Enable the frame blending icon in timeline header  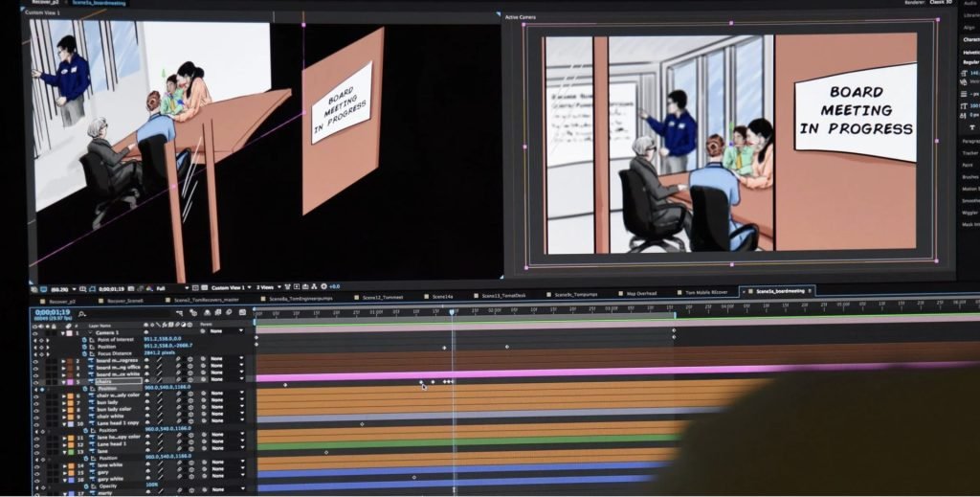217,312
